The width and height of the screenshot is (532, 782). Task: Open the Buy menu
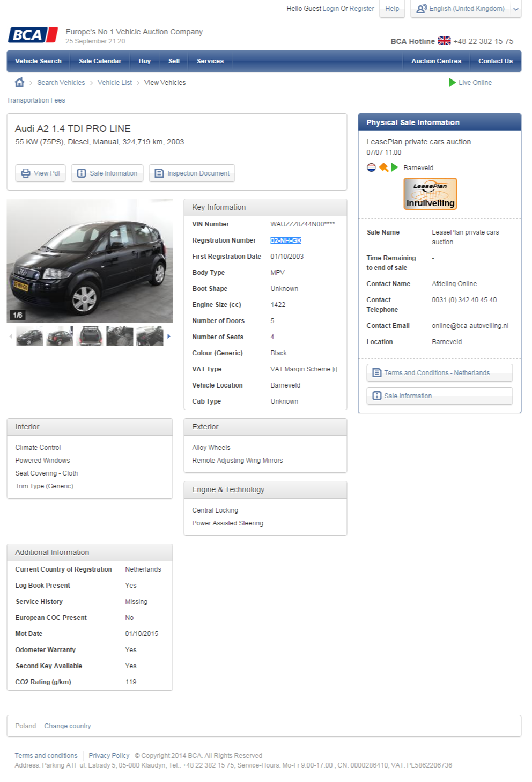(x=144, y=61)
